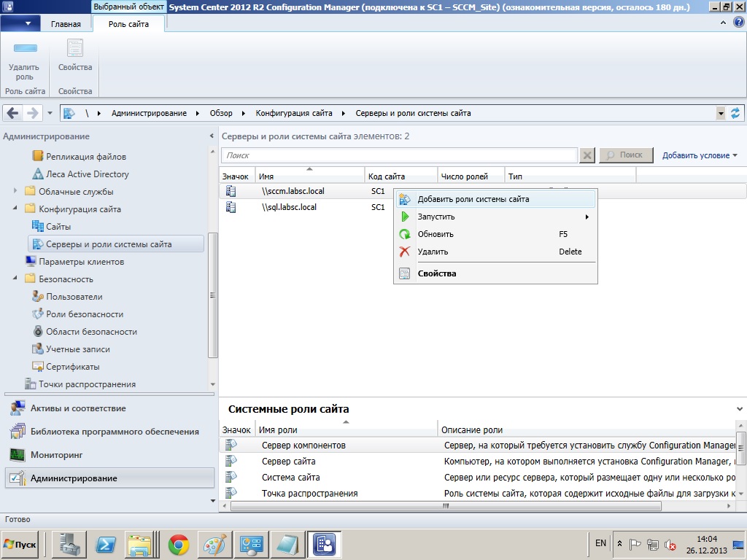Open the address bar dropdown
The image size is (747, 560).
(721, 113)
